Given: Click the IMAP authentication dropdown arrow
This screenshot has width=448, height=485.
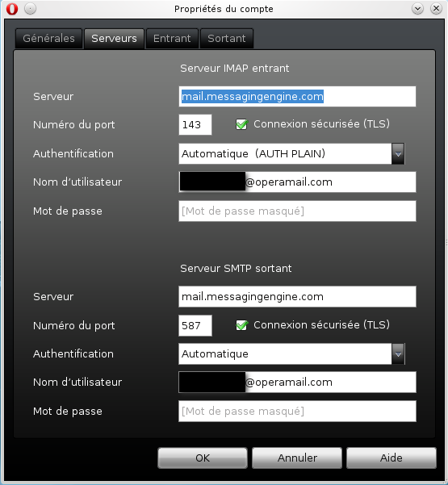Looking at the screenshot, I should [x=398, y=153].
